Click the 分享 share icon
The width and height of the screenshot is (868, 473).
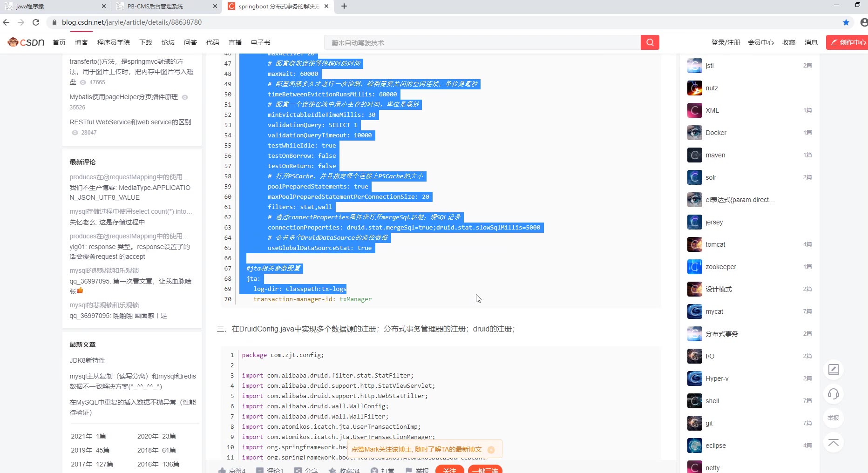pos(298,470)
